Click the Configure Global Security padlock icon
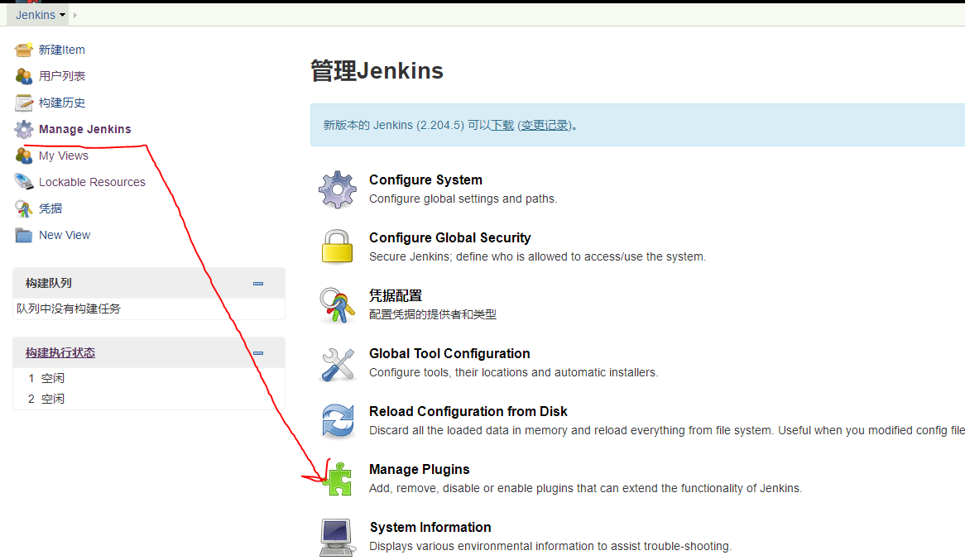Screen dimensions: 965x560 [338, 246]
